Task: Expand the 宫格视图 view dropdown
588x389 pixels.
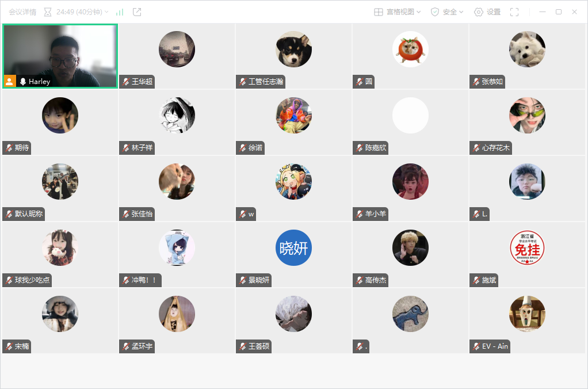Action: pyautogui.click(x=418, y=12)
